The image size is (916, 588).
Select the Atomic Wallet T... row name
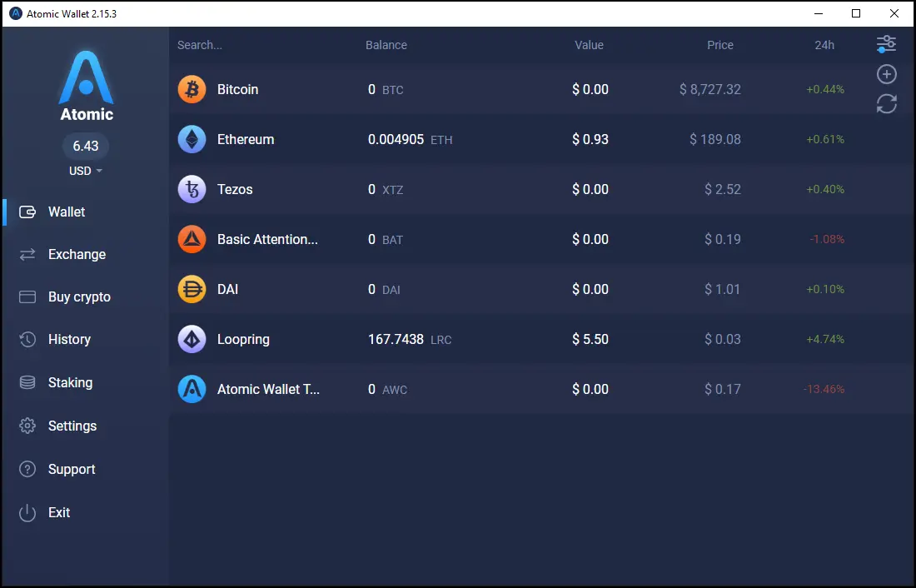pos(268,389)
